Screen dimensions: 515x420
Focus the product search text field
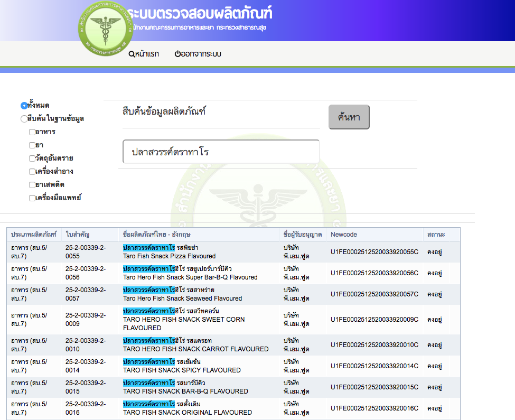[221, 152]
